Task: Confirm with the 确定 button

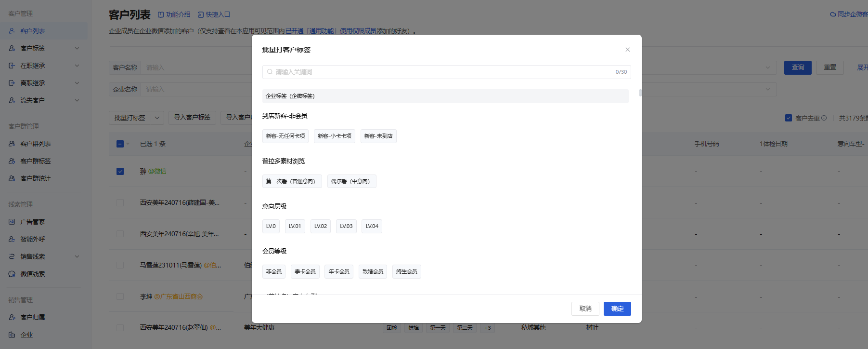Action: pos(617,309)
